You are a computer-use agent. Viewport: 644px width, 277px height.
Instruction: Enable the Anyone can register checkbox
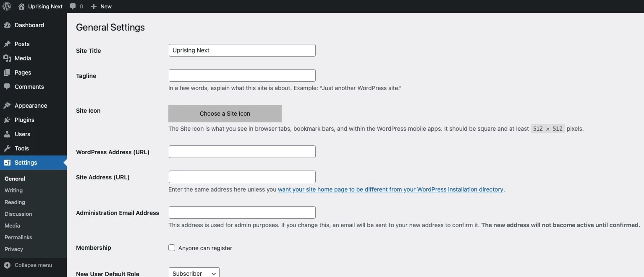coord(172,248)
